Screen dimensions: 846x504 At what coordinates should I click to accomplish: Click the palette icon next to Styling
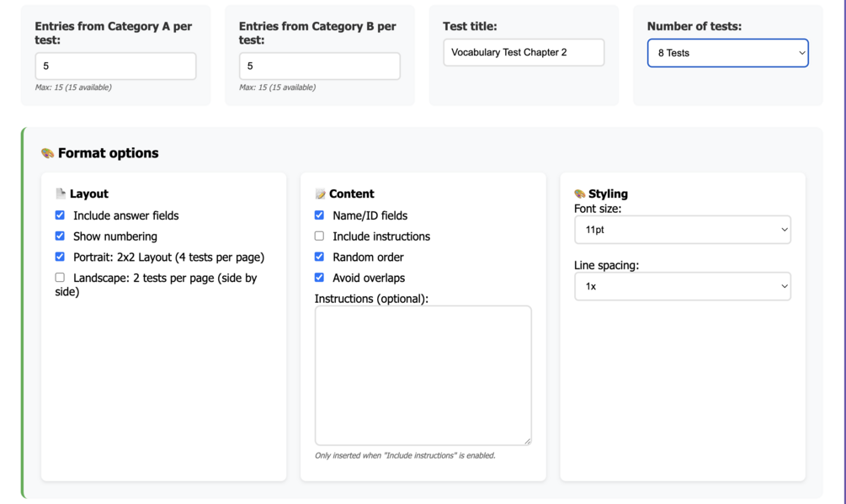(579, 194)
